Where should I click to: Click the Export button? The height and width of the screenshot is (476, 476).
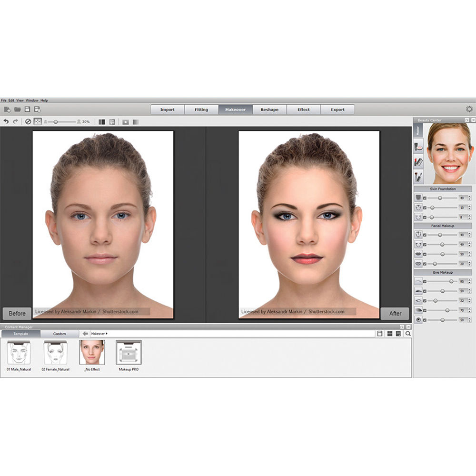(337, 109)
